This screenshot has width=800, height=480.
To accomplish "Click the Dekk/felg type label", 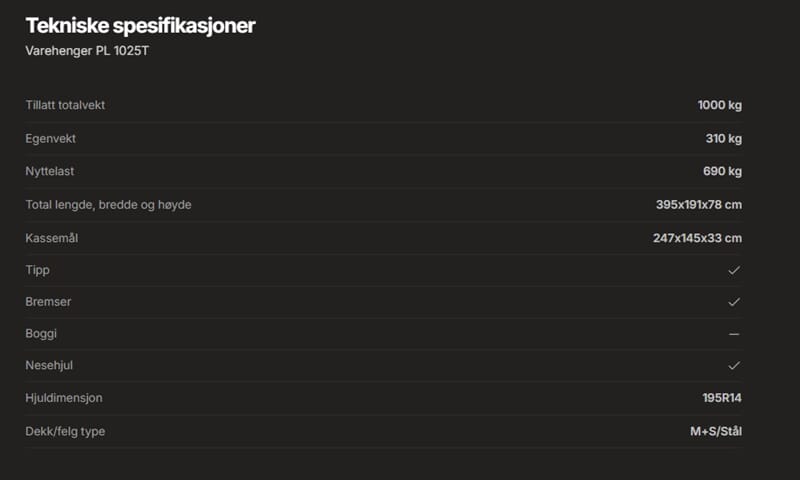I will pos(65,431).
